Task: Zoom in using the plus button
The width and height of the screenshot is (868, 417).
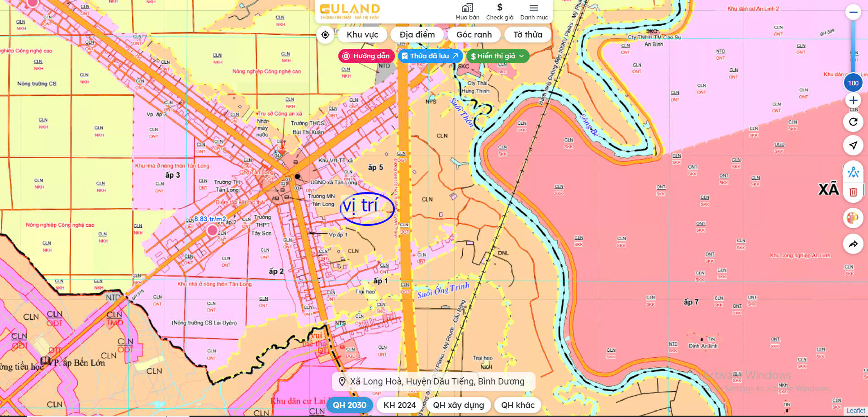Action: point(853,100)
